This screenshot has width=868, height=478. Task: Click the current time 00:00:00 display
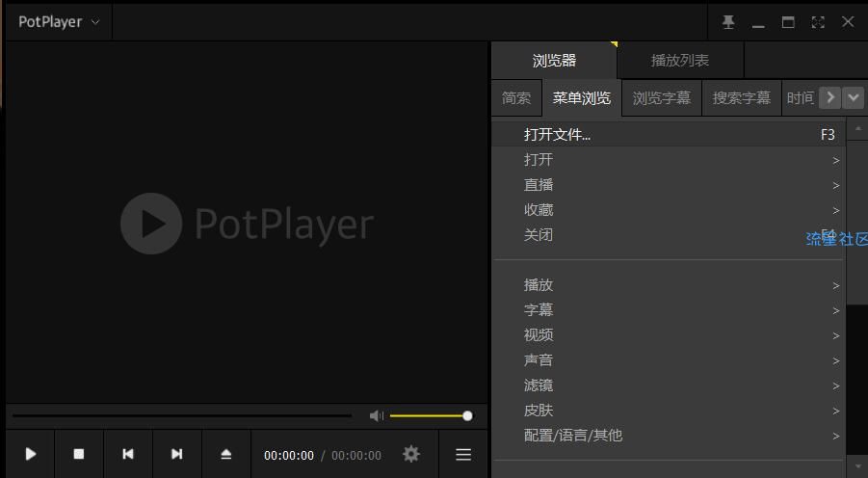point(289,455)
